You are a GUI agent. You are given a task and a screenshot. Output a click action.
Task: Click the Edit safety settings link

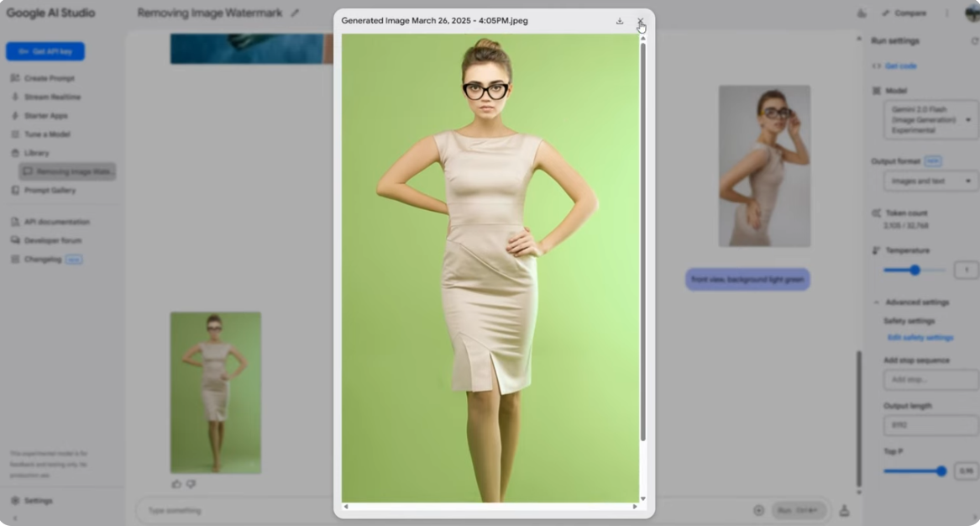tap(920, 338)
